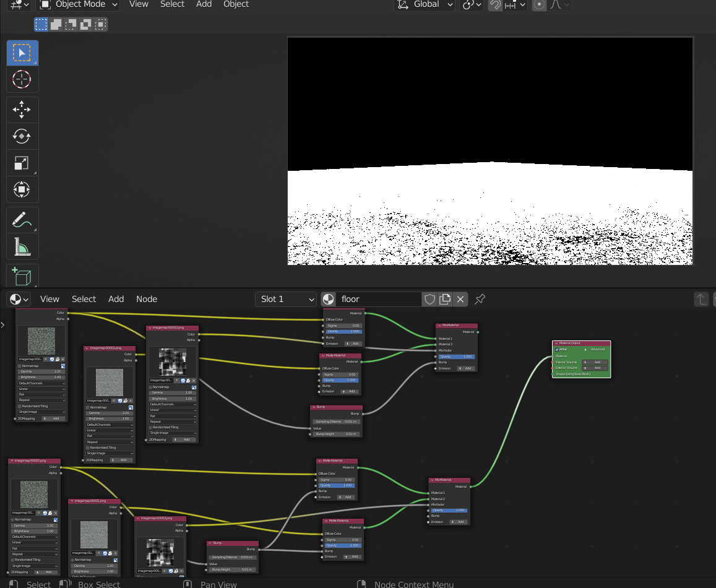Toggle the node editor pin icon
The image size is (716, 588).
(480, 300)
